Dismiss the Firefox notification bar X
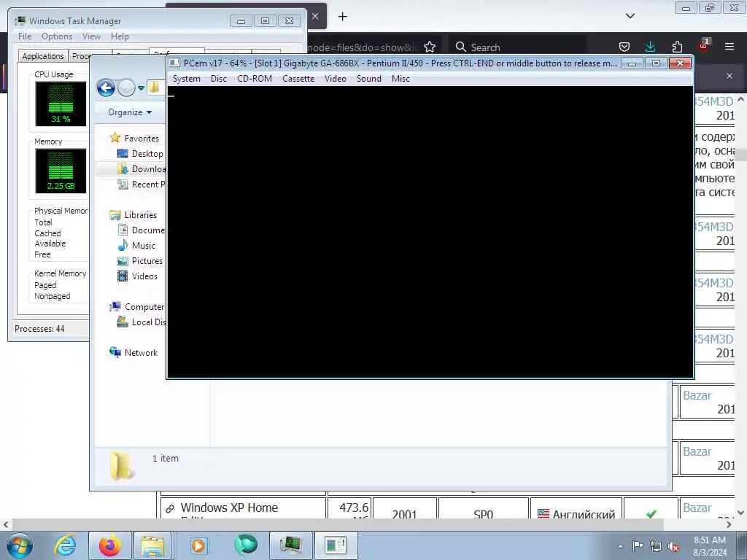The height and width of the screenshot is (560, 747). click(729, 76)
